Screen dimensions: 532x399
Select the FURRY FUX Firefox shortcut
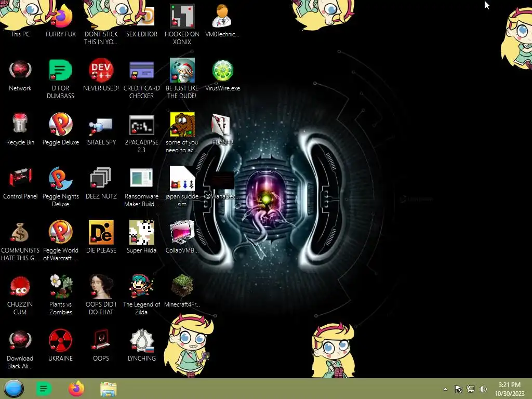pos(61,20)
